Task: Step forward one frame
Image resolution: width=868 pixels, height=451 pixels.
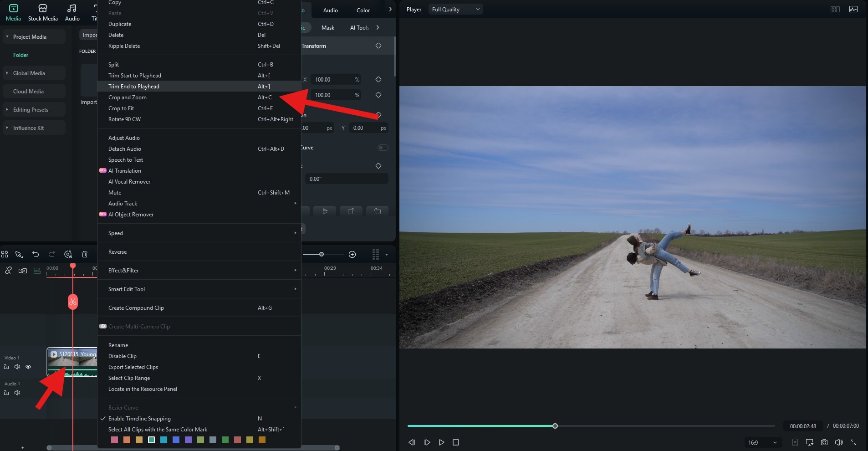Action: coord(427,442)
